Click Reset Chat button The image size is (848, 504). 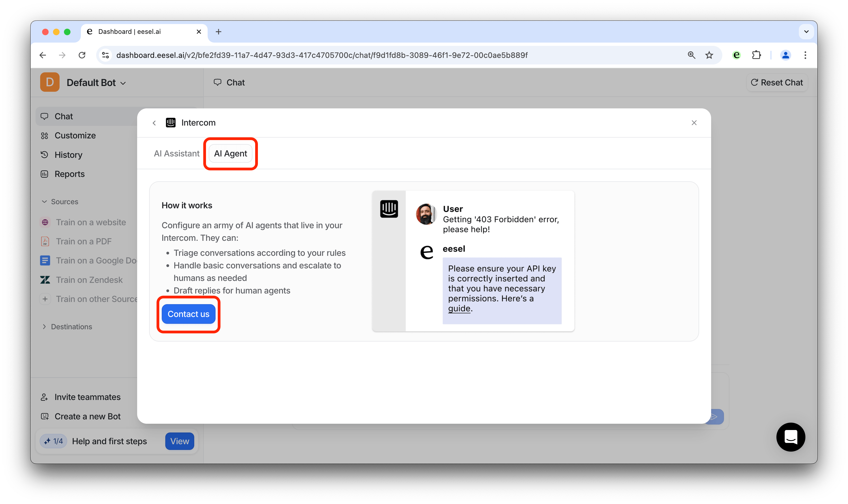[777, 82]
